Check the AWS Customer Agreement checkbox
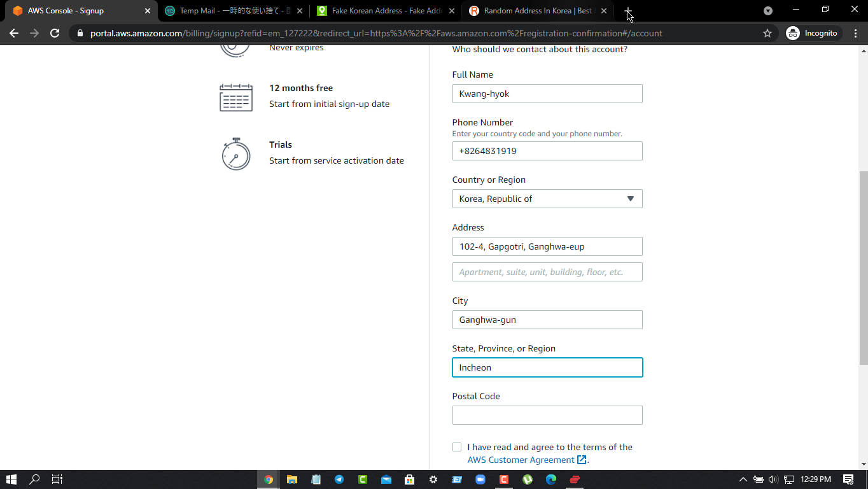This screenshot has width=868, height=489. click(457, 447)
